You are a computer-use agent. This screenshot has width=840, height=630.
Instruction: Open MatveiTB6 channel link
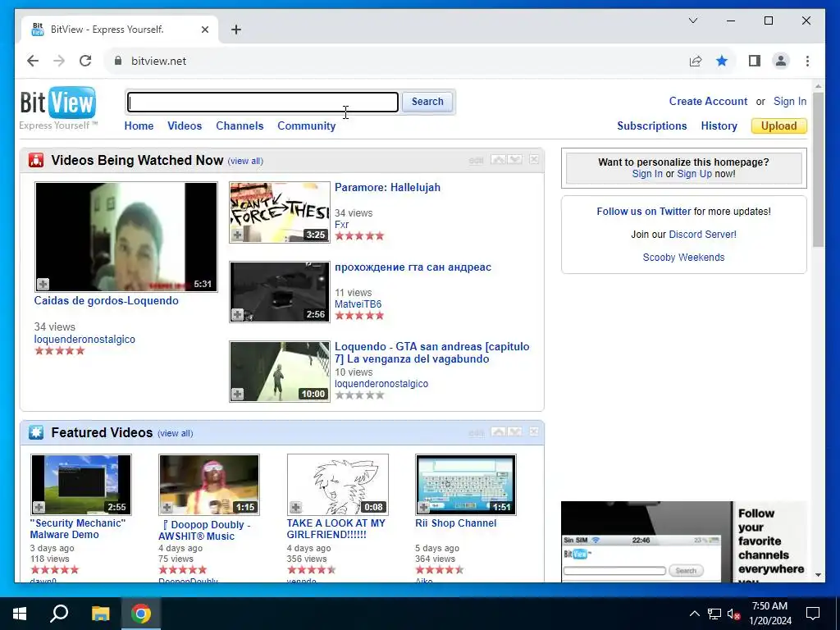[358, 304]
